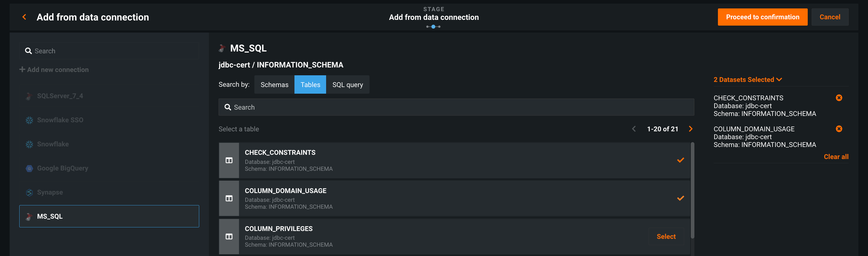Open the Google BigQuery connection
Image resolution: width=868 pixels, height=256 pixels.
click(62, 168)
